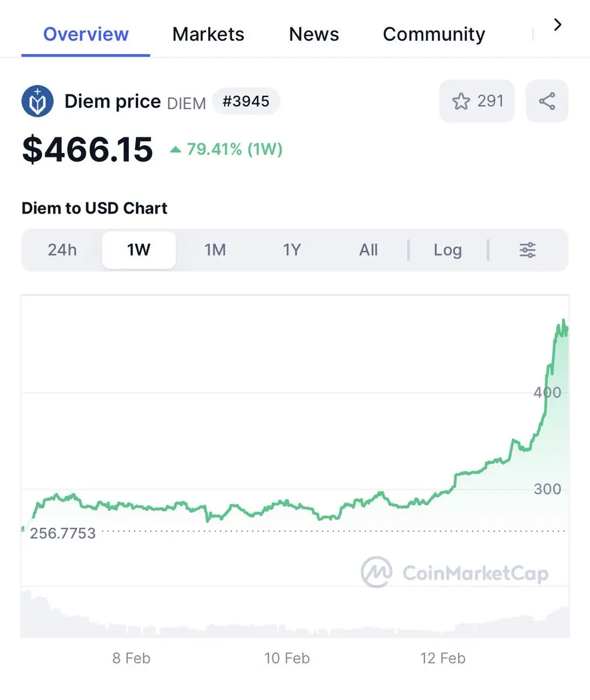Click the share icon button
The width and height of the screenshot is (590, 700).
(x=547, y=101)
